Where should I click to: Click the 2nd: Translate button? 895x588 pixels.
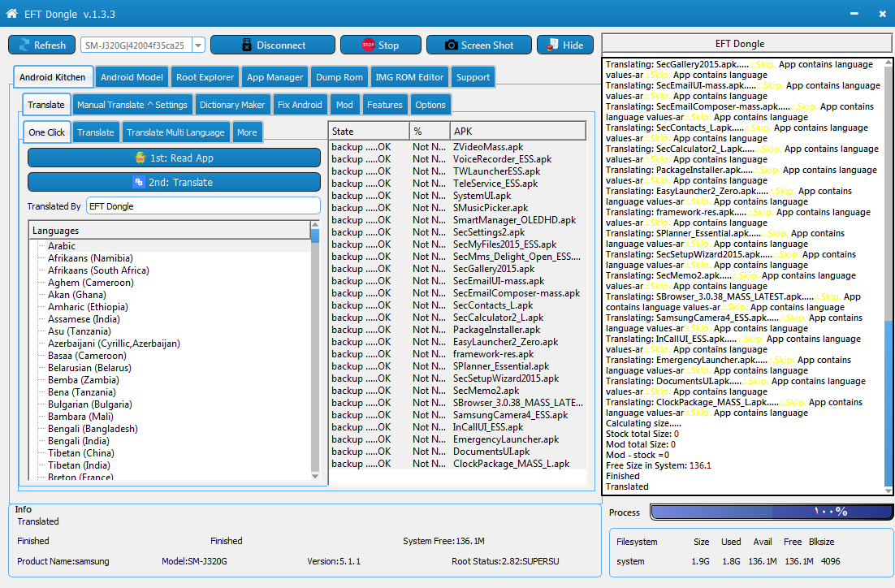pos(174,182)
